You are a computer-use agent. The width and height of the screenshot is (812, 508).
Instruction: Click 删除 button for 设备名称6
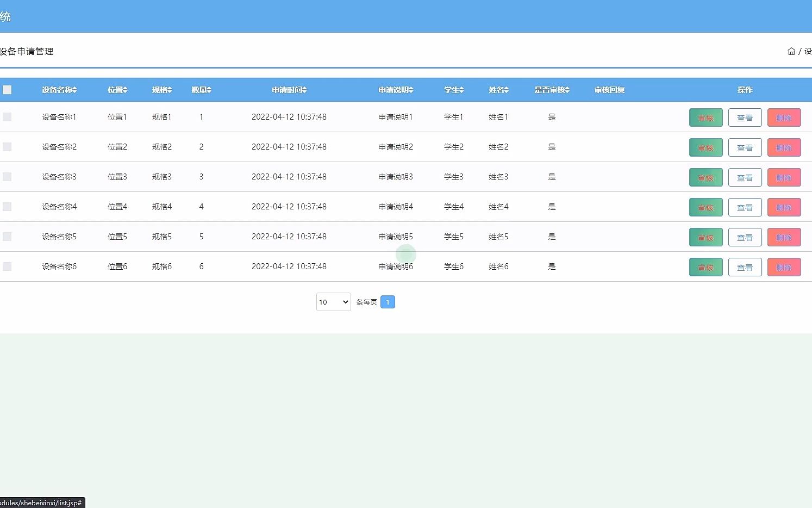point(784,267)
